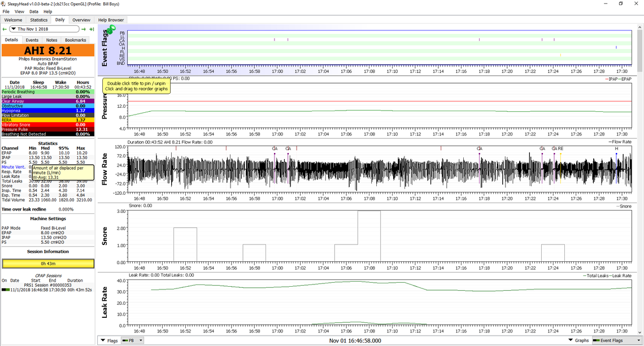Viewport: 644px width, 346px height.
Task: Click the Vibratory Snore row
Action: pyautogui.click(x=47, y=125)
